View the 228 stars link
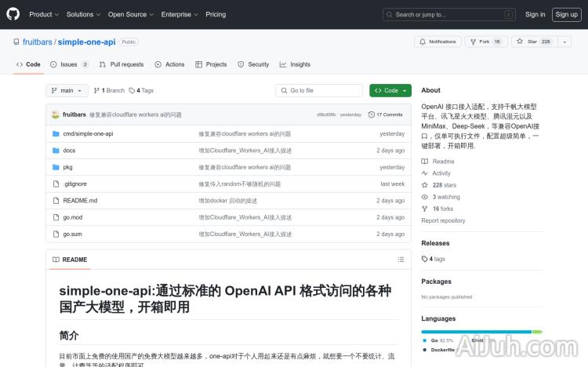This screenshot has height=367, width=588. (439, 185)
